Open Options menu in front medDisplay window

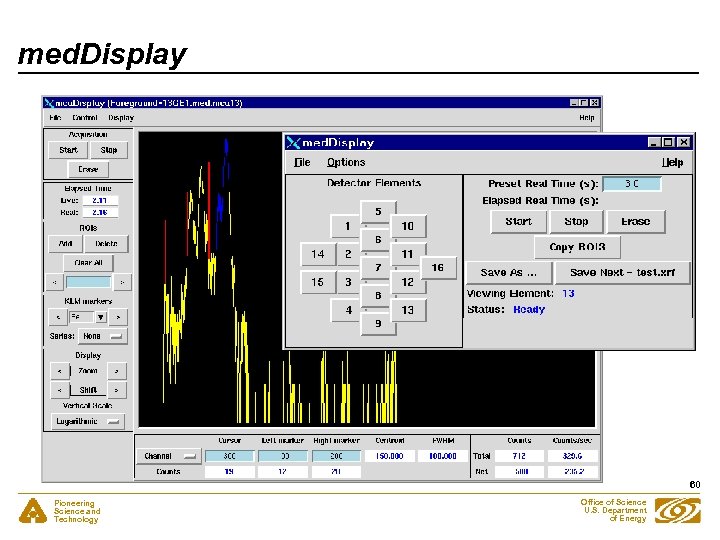point(346,163)
